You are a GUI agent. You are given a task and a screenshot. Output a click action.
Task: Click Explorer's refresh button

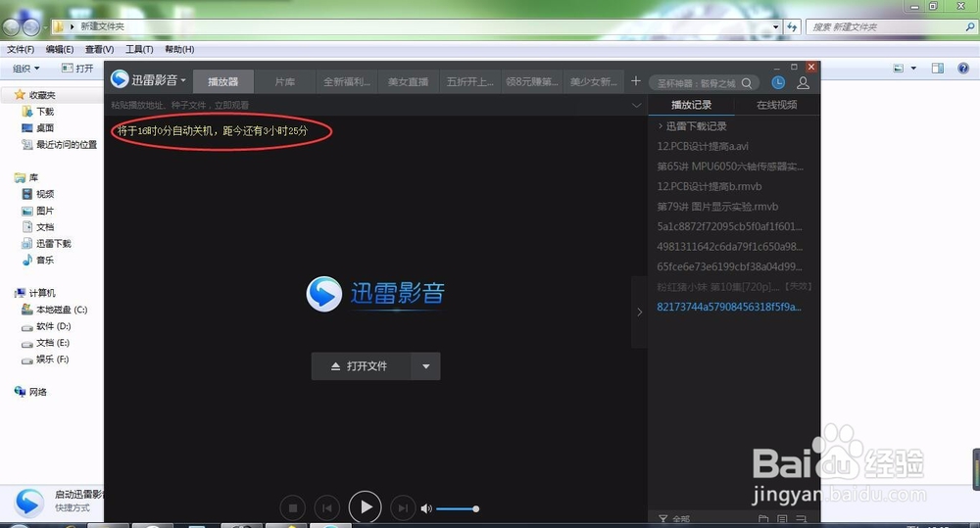[792, 26]
